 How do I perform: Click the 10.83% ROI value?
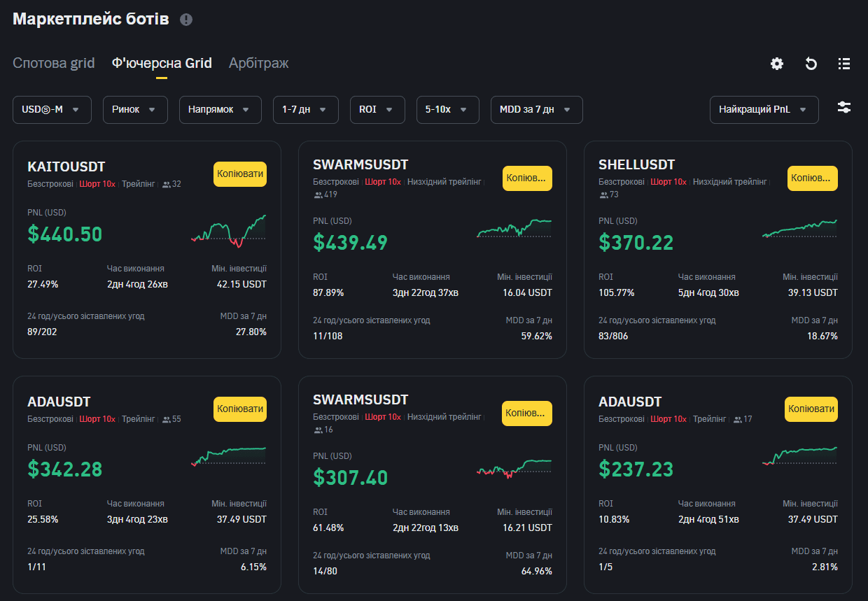pos(614,520)
